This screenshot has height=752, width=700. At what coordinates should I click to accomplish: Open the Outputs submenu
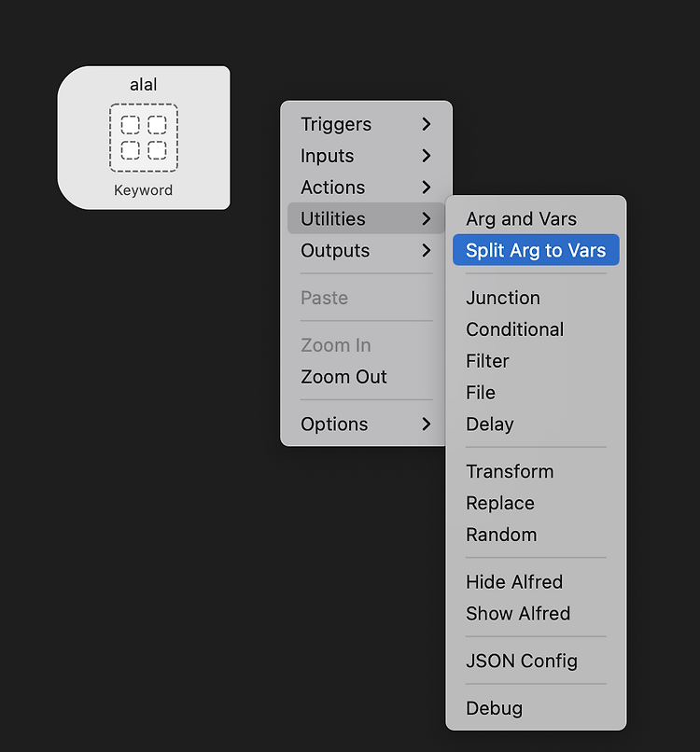pyautogui.click(x=366, y=250)
